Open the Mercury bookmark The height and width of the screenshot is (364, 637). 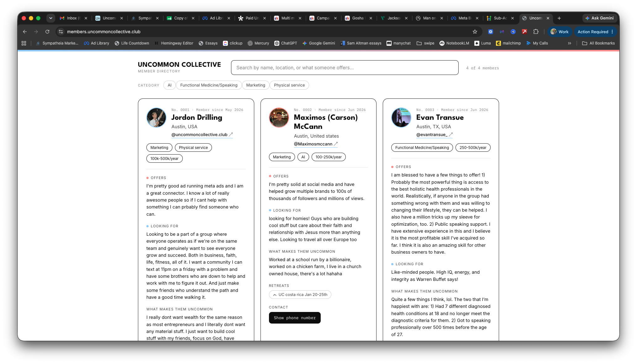click(258, 43)
